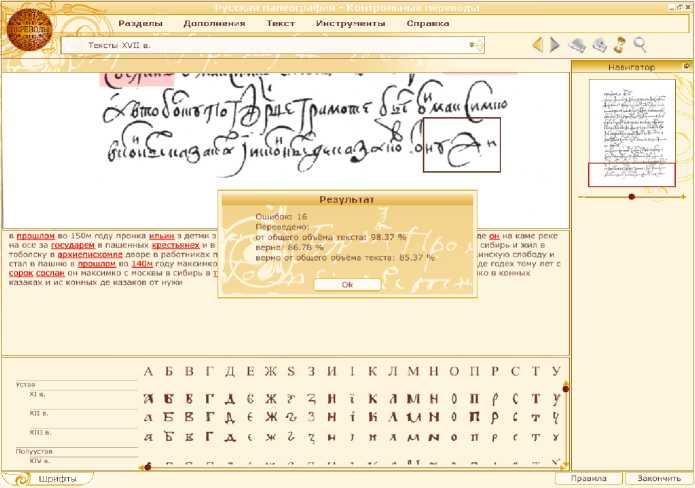Click the red word крестьянех
Image resolution: width=695 pixels, height=488 pixels.
point(176,245)
